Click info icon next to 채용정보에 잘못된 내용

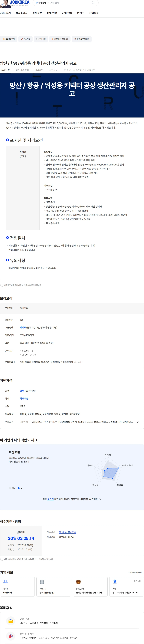coord(2,285)
